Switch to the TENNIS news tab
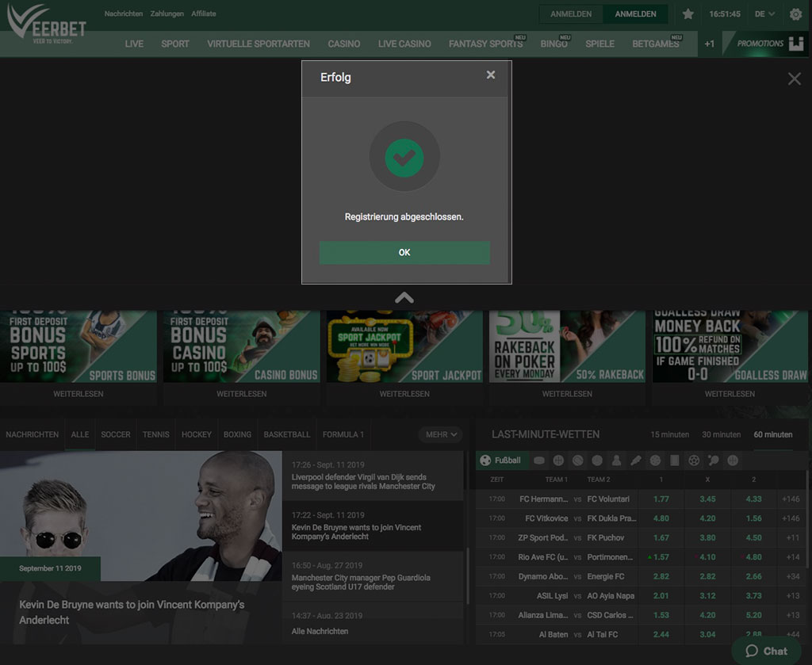Screen dimensions: 812x665 tap(156, 434)
